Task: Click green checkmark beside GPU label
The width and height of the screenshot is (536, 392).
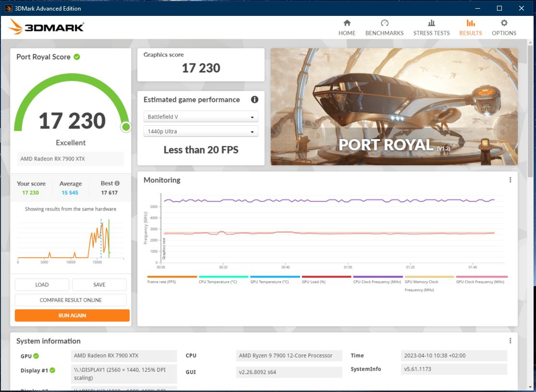Action: [36, 356]
